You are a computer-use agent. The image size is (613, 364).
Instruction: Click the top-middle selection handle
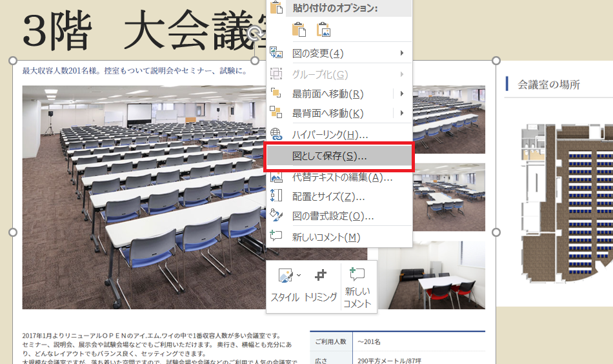pyautogui.click(x=255, y=61)
